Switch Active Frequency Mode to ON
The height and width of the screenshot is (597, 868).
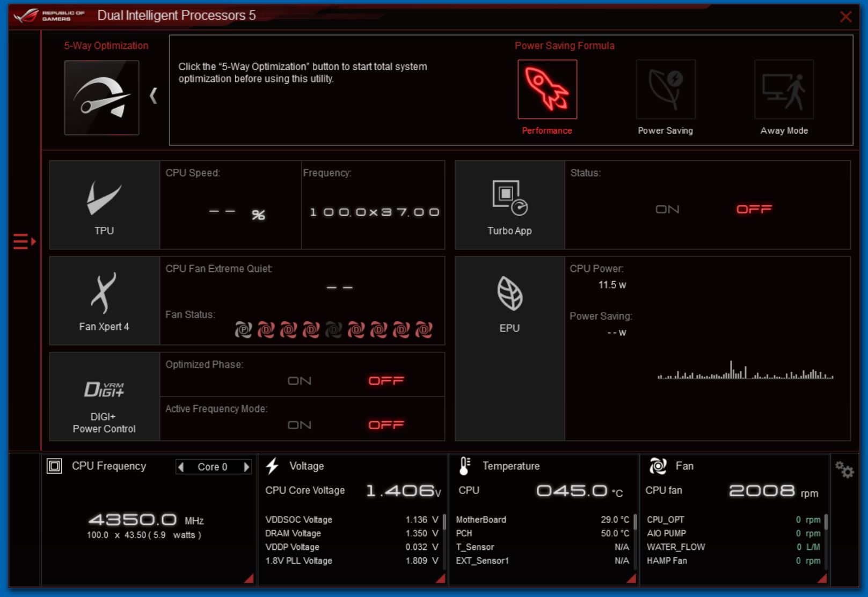299,425
